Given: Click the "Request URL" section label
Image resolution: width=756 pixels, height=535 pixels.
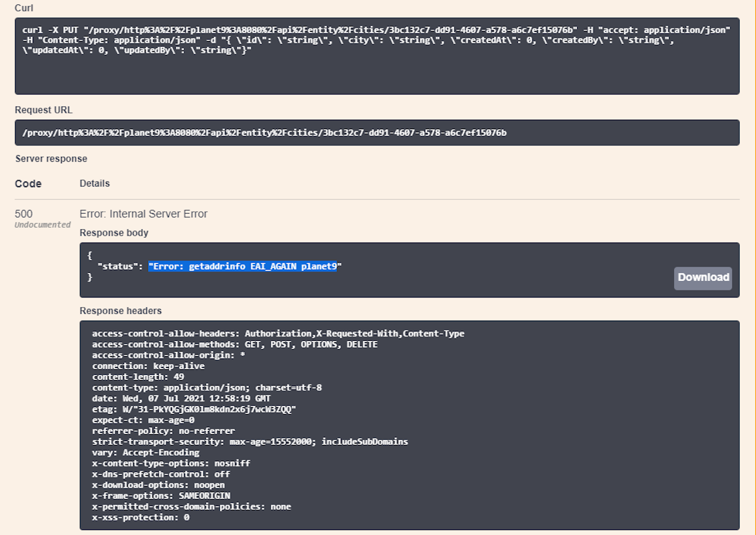Looking at the screenshot, I should (43, 110).
